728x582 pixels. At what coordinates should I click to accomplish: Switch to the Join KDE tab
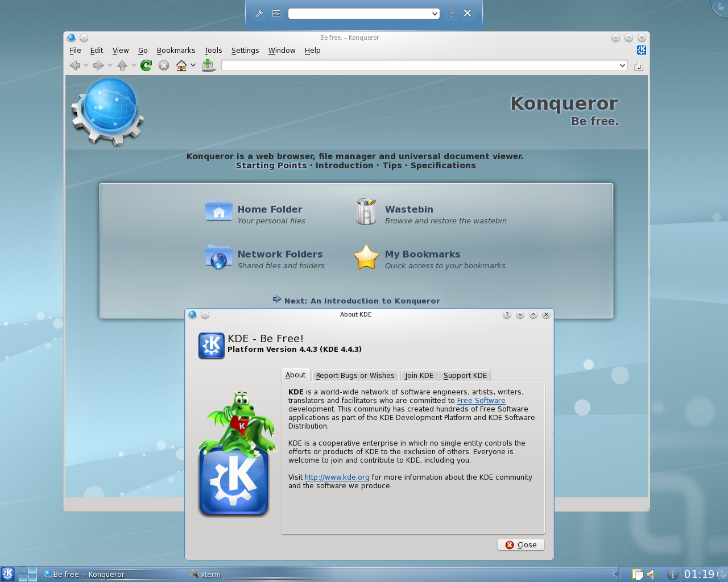tap(419, 376)
